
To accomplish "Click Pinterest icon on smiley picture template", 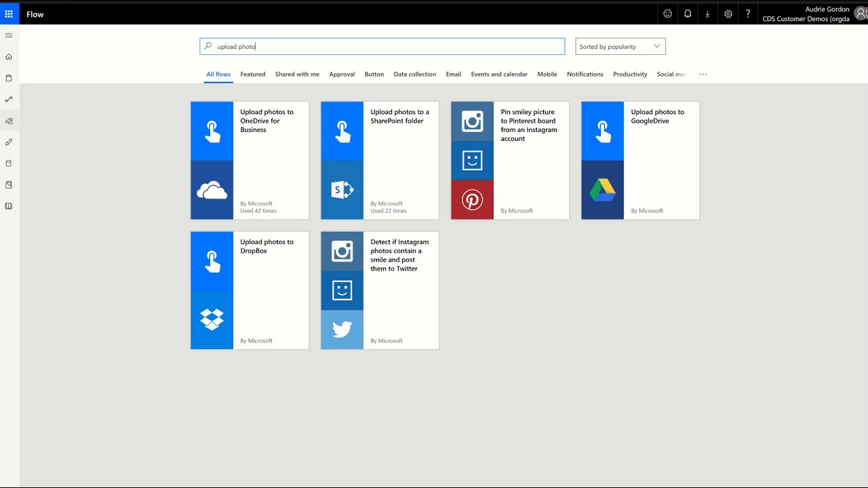I will 473,200.
